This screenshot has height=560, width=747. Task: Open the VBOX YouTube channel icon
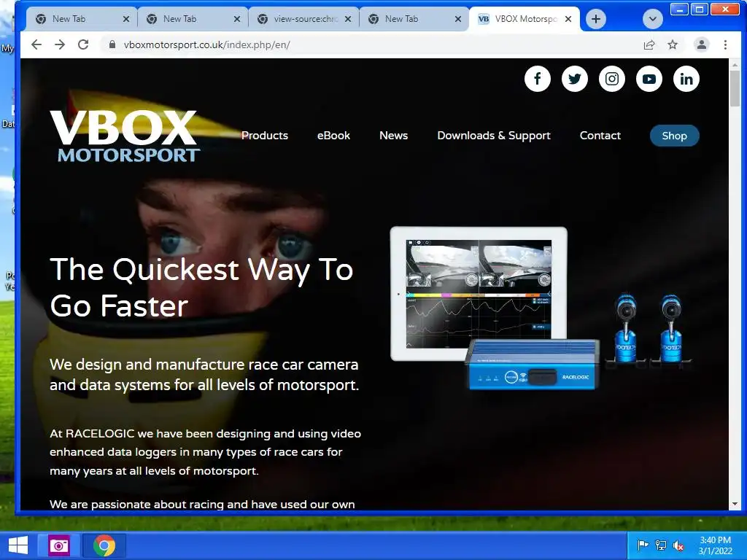click(649, 79)
